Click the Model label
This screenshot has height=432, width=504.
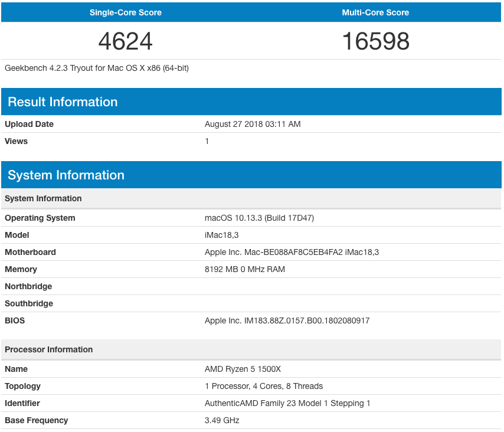pos(17,235)
